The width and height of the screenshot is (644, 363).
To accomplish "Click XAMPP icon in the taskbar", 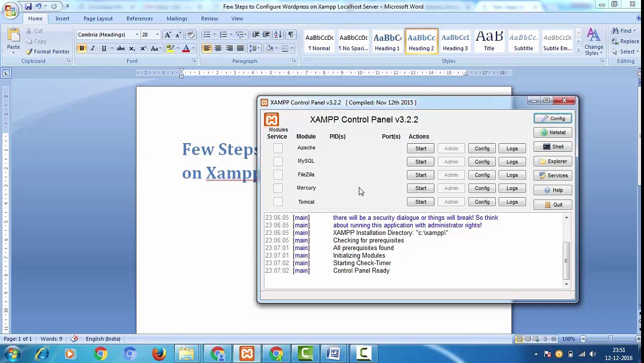I will [x=247, y=354].
